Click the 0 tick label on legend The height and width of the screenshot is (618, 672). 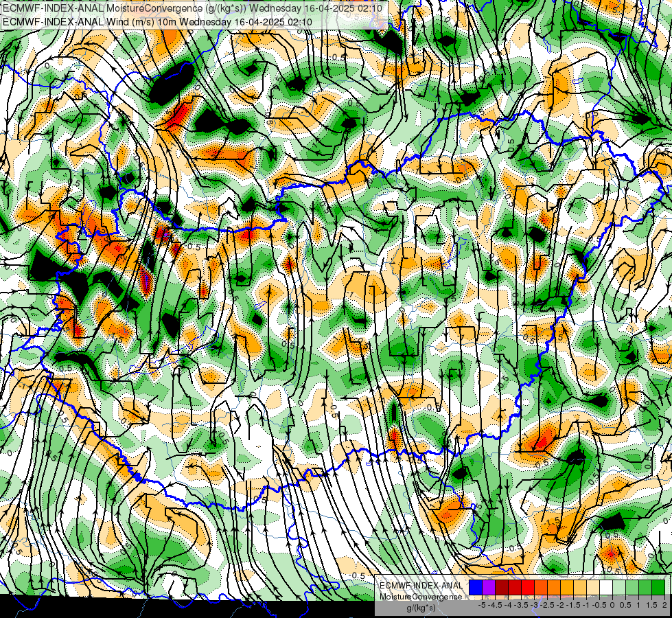tap(612, 605)
